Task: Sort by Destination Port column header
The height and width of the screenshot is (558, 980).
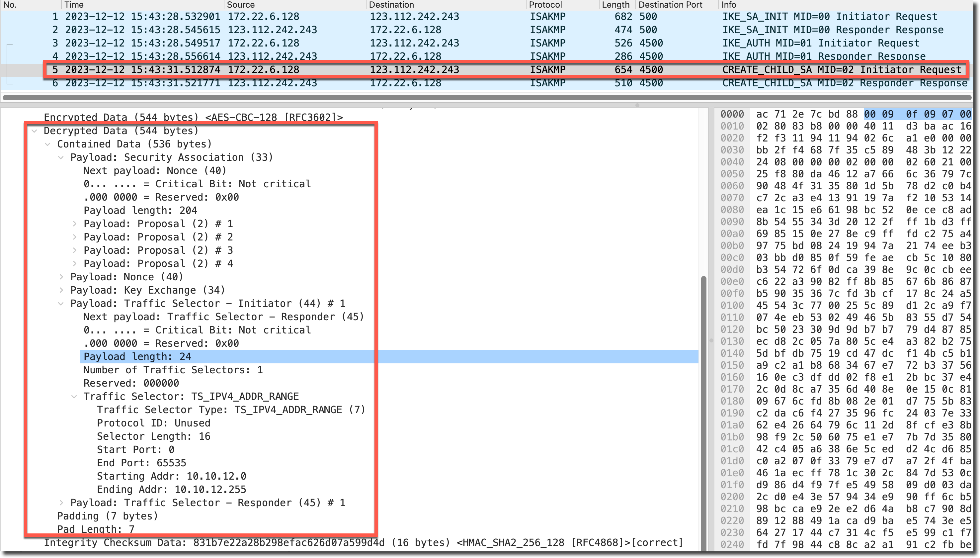Action: [670, 5]
